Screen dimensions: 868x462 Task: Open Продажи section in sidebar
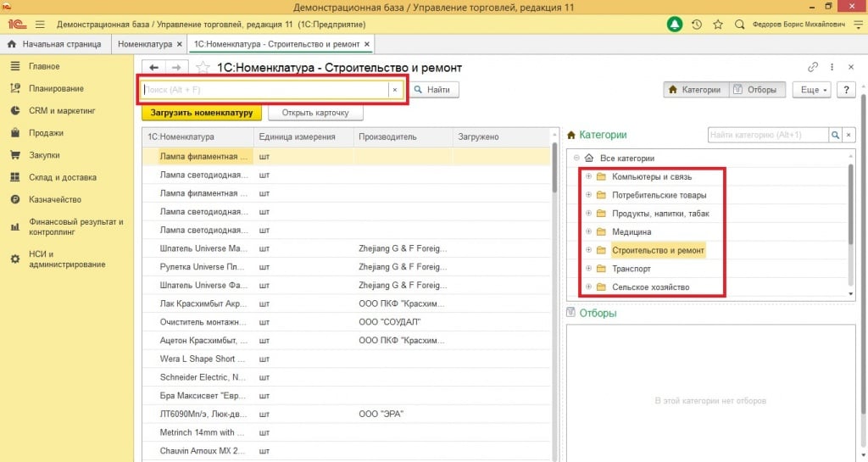46,132
